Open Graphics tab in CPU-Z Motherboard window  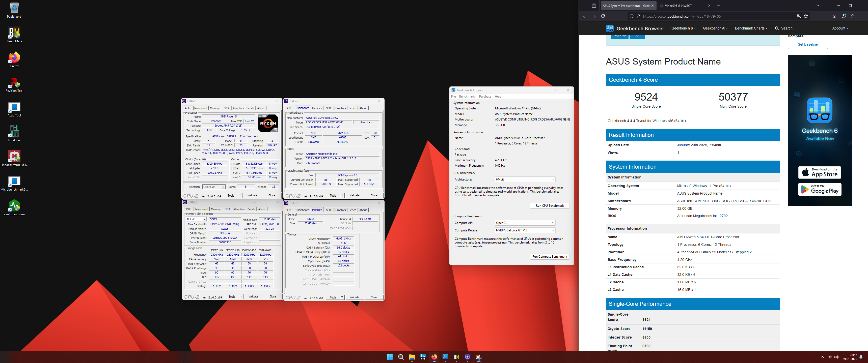tap(340, 108)
